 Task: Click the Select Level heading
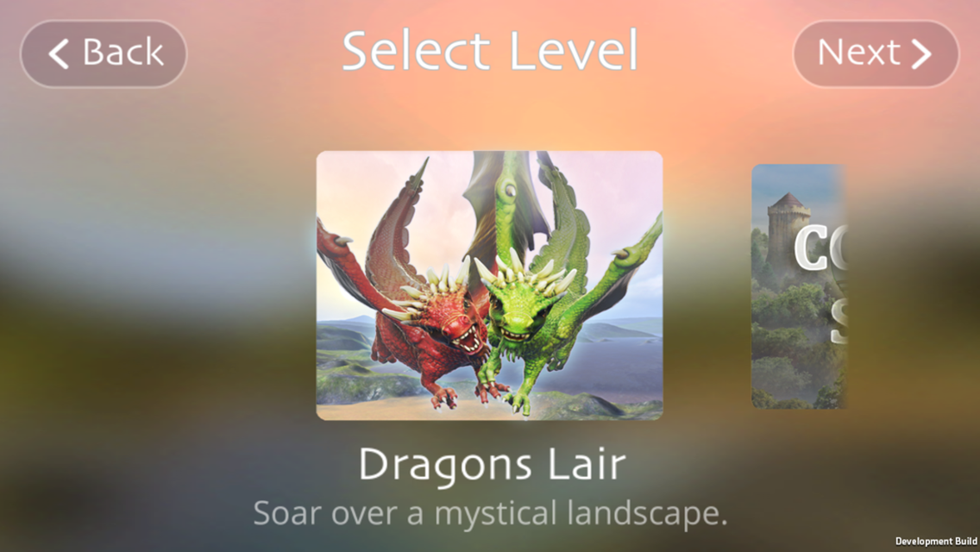pyautogui.click(x=490, y=51)
